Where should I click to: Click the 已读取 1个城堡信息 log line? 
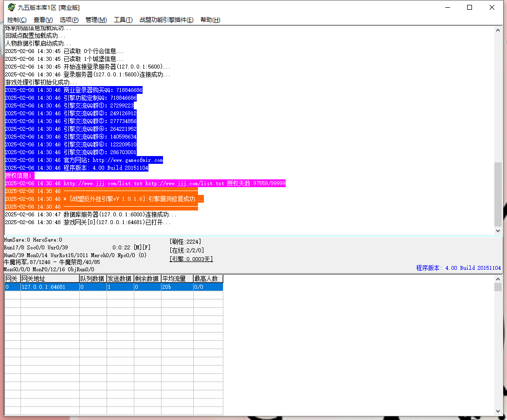[x=64, y=59]
